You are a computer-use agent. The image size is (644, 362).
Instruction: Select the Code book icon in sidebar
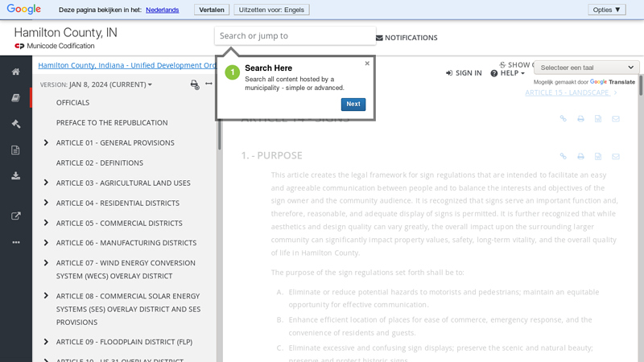coord(15,97)
